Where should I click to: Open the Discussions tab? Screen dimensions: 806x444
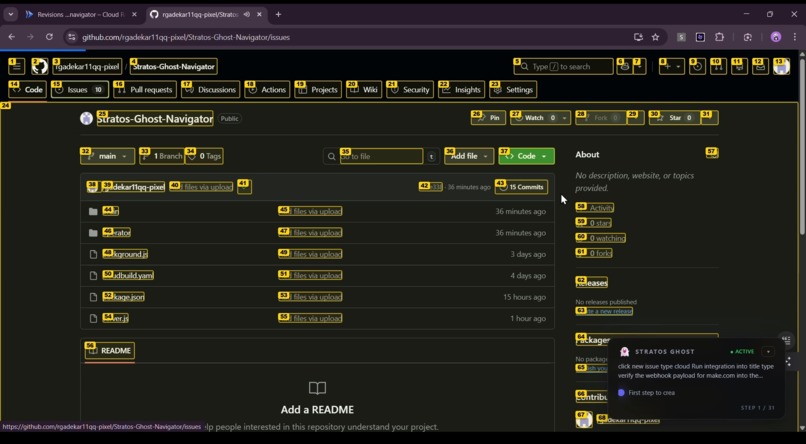[x=211, y=89]
